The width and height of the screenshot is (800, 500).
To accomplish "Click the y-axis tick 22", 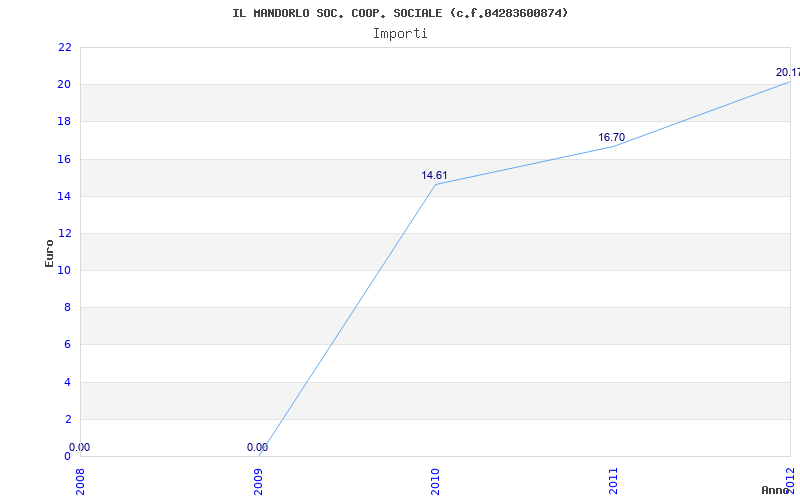I will 65,47.
